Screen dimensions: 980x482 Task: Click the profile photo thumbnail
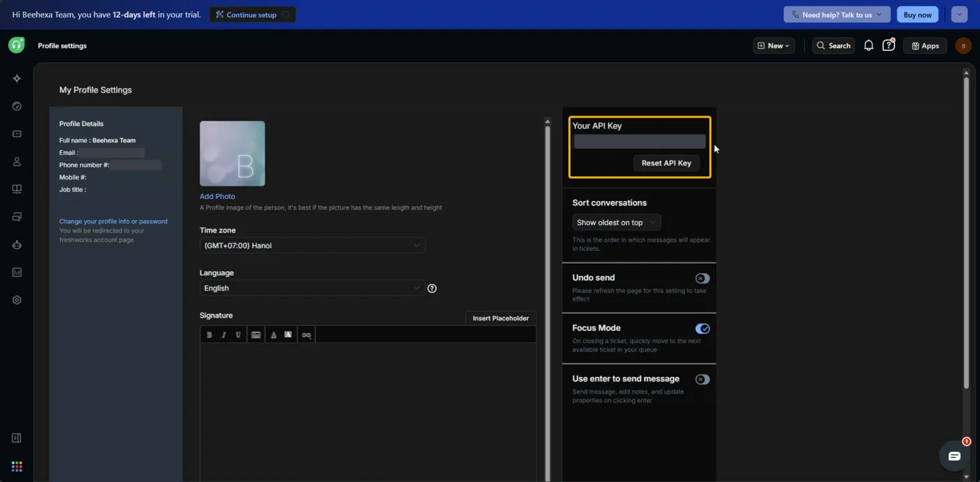232,153
